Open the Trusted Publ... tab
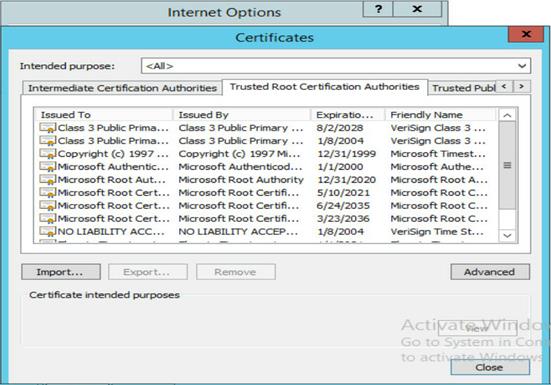The image size is (551, 385). coord(463,88)
